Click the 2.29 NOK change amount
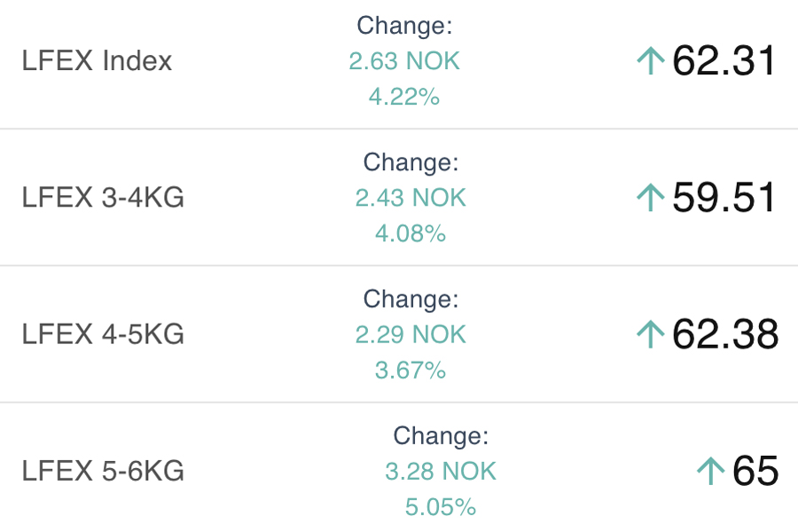The image size is (798, 532). (x=411, y=334)
